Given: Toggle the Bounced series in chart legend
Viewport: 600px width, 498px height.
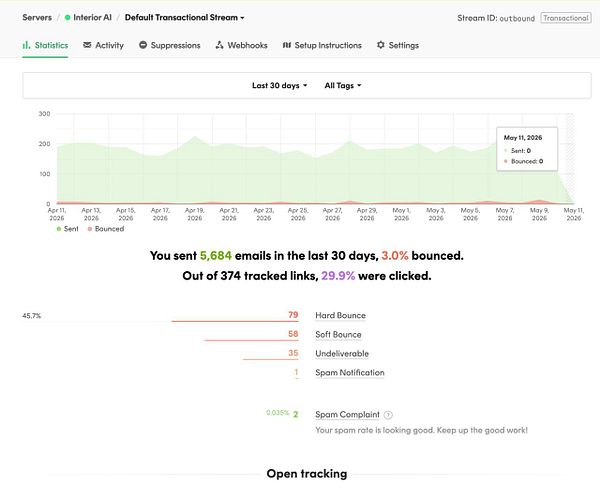Looking at the screenshot, I should pos(106,229).
